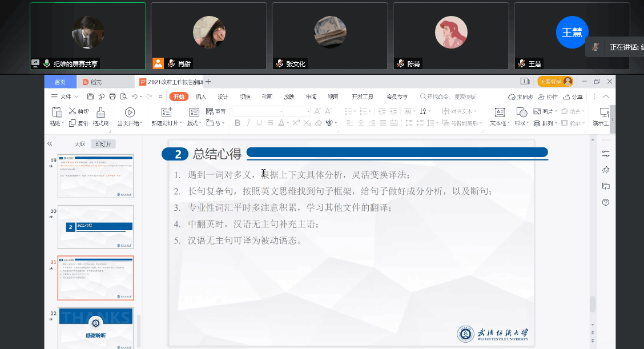Expand the New Slide (新建幻灯片) dropdown
The image size is (644, 349).
coord(181,123)
